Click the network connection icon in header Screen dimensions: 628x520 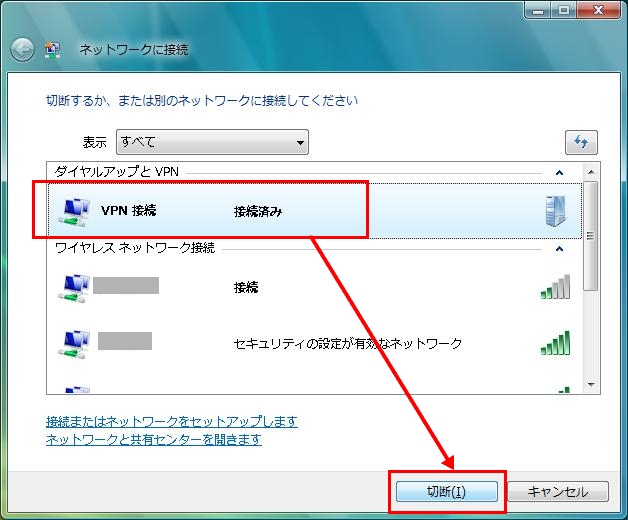52,50
